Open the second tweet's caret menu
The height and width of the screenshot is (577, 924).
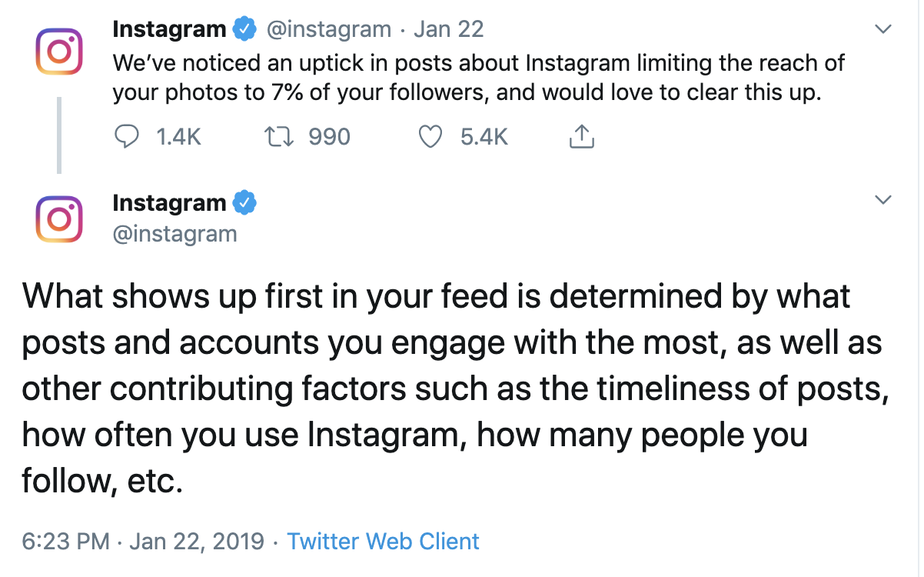click(x=883, y=200)
